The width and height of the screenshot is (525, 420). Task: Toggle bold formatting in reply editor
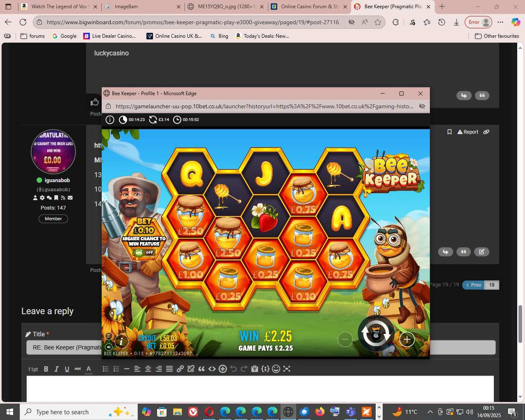[46, 369]
